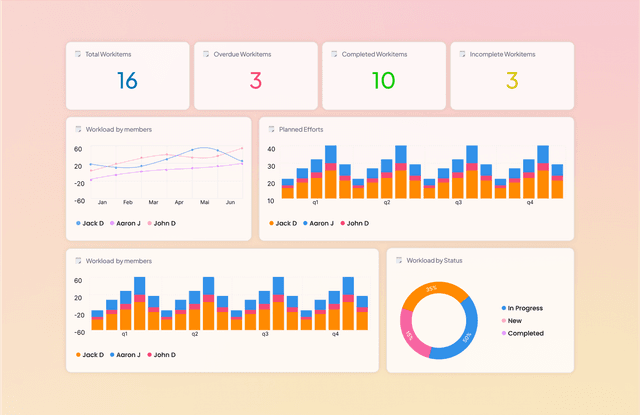Image resolution: width=640 pixels, height=415 pixels.
Task: Toggle the In Progress legend entry
Action: [x=524, y=308]
